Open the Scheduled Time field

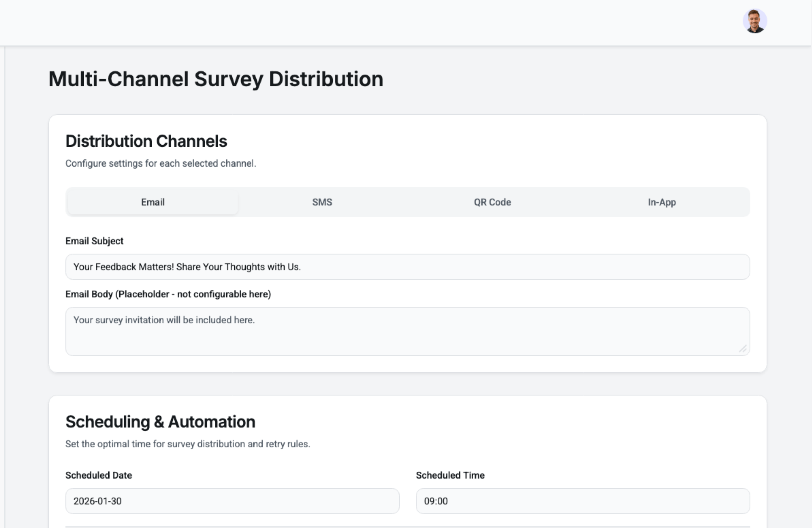pos(582,501)
